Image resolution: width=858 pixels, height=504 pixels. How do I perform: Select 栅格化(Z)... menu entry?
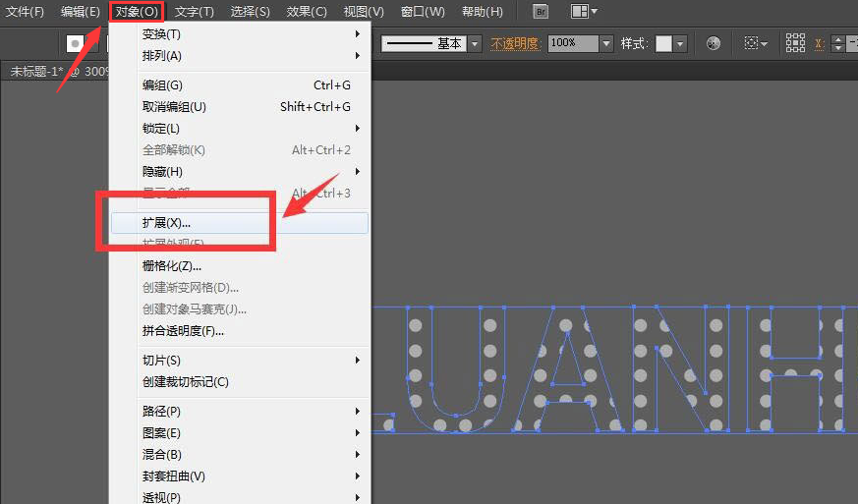pyautogui.click(x=240, y=266)
